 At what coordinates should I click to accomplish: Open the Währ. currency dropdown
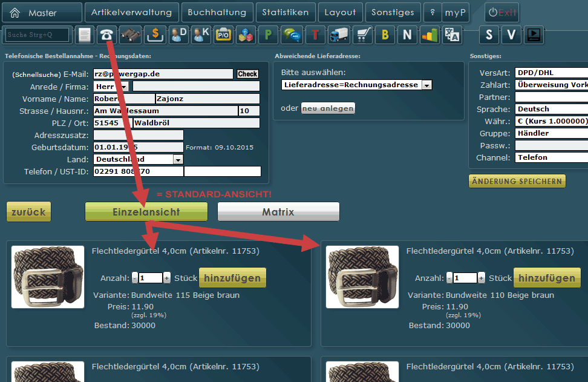coord(551,121)
